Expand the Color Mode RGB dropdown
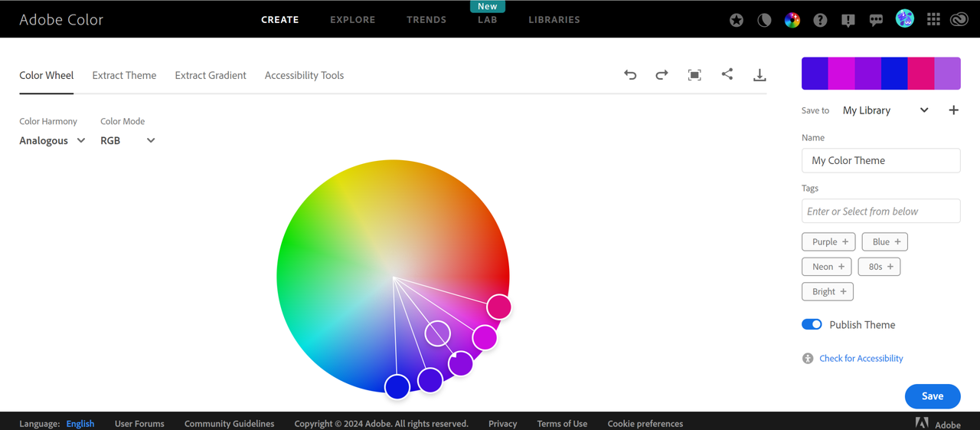Image resolution: width=980 pixels, height=430 pixels. tap(128, 141)
